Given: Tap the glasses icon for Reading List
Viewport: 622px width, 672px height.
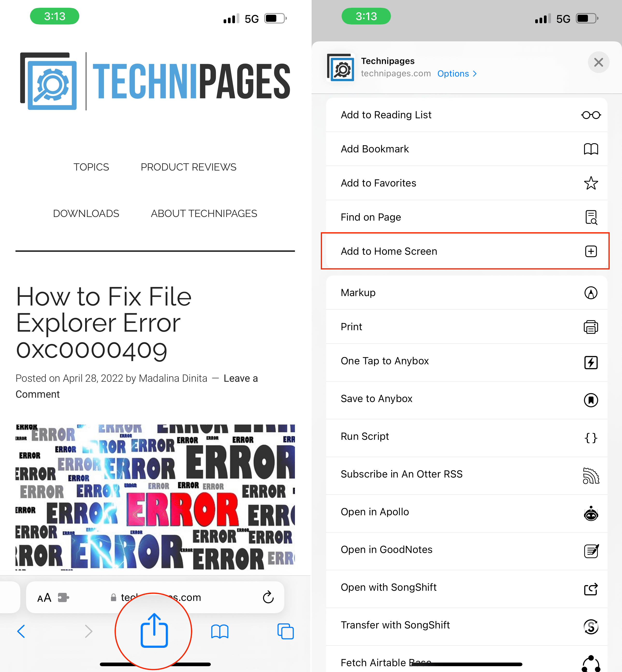Looking at the screenshot, I should tap(591, 115).
